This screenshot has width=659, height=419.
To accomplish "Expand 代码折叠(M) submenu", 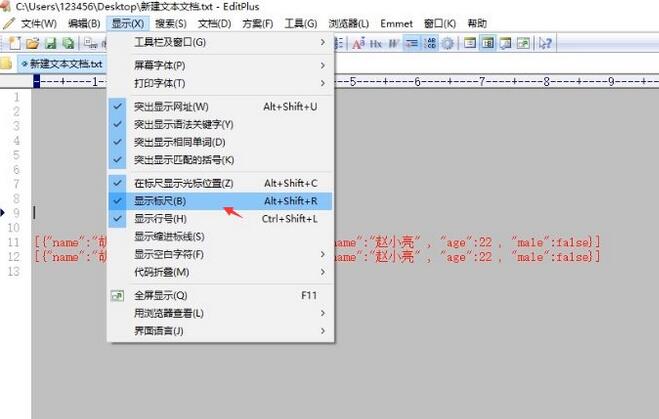I will coord(221,272).
